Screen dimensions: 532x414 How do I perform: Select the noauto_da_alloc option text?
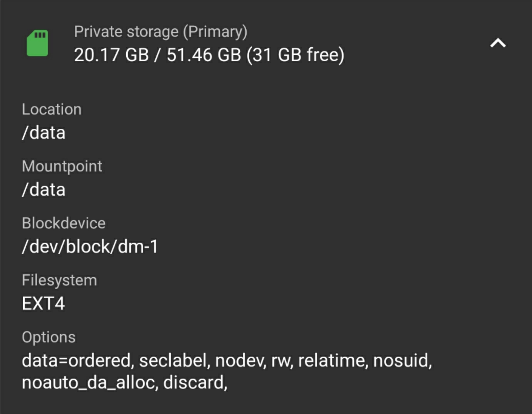[88, 383]
